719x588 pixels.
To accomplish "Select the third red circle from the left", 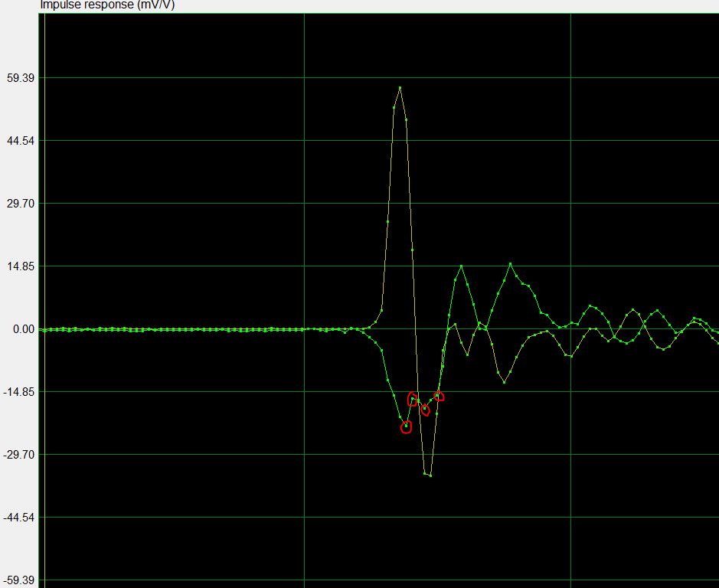I will pos(425,410).
